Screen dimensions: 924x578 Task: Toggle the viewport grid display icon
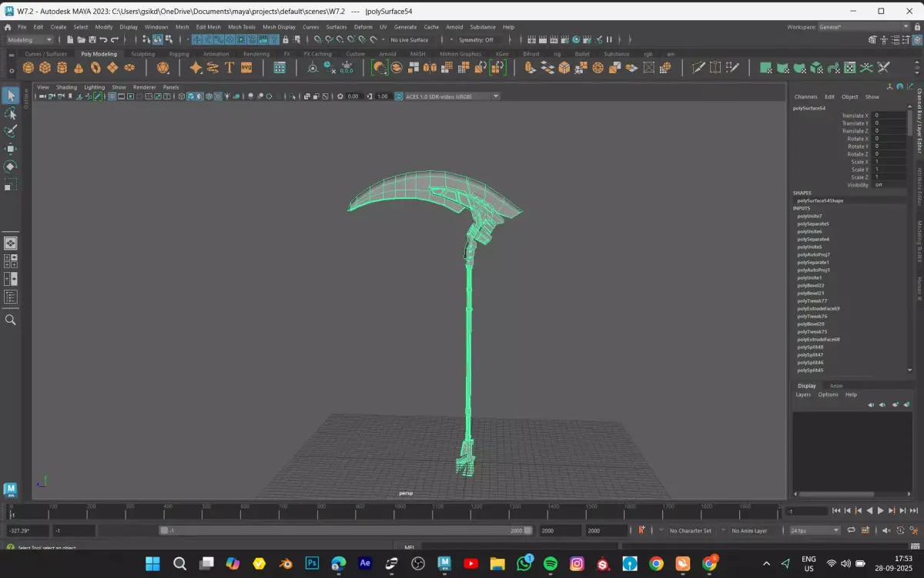click(x=112, y=96)
